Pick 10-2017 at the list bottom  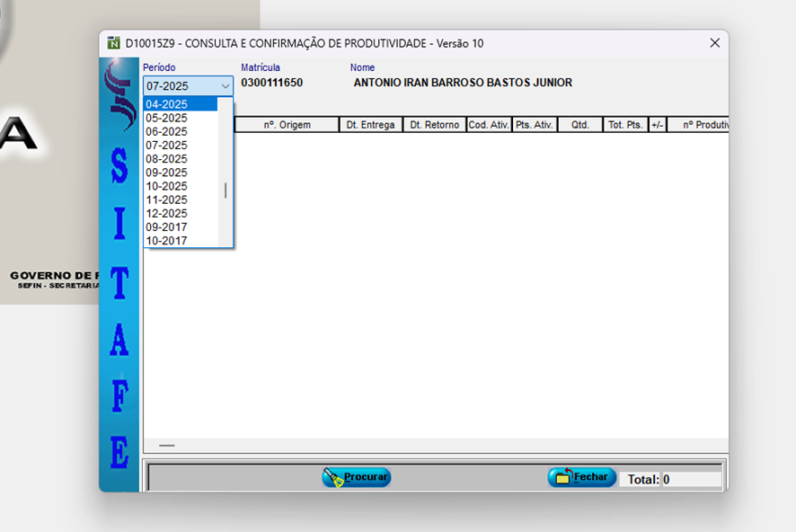point(180,241)
